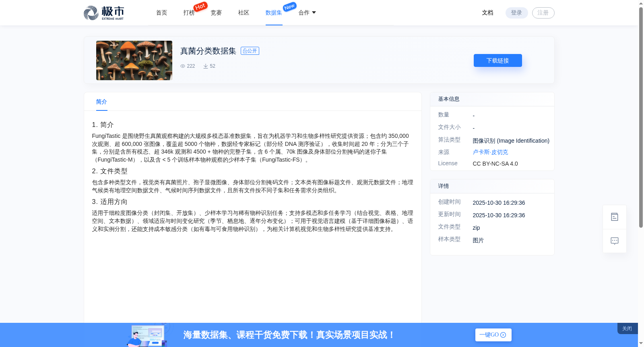The width and height of the screenshot is (644, 347).
Task: Click the 下载链接 download link button
Action: pyautogui.click(x=498, y=60)
